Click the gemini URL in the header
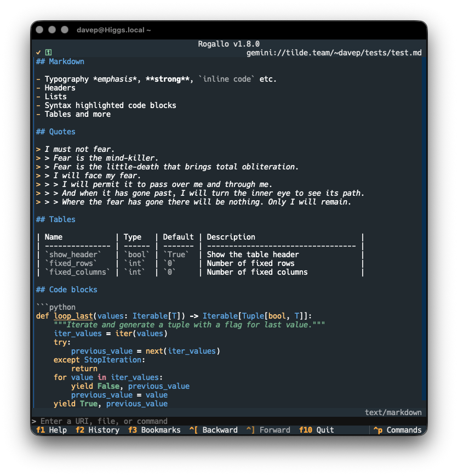458x476 pixels. pyautogui.click(x=334, y=53)
